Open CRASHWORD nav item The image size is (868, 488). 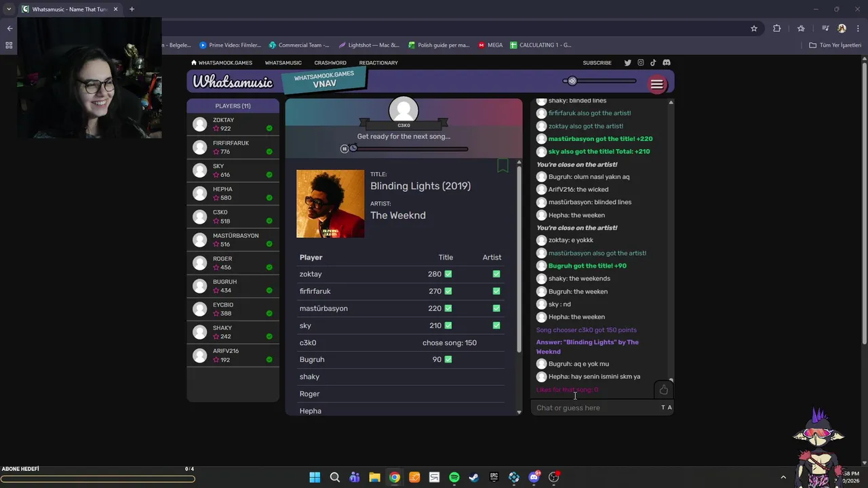(x=330, y=62)
